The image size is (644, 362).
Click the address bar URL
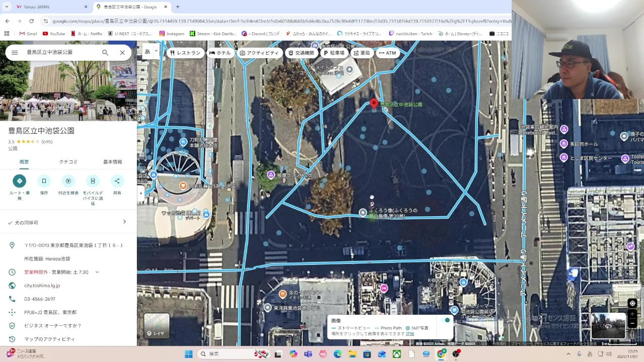pos(282,21)
